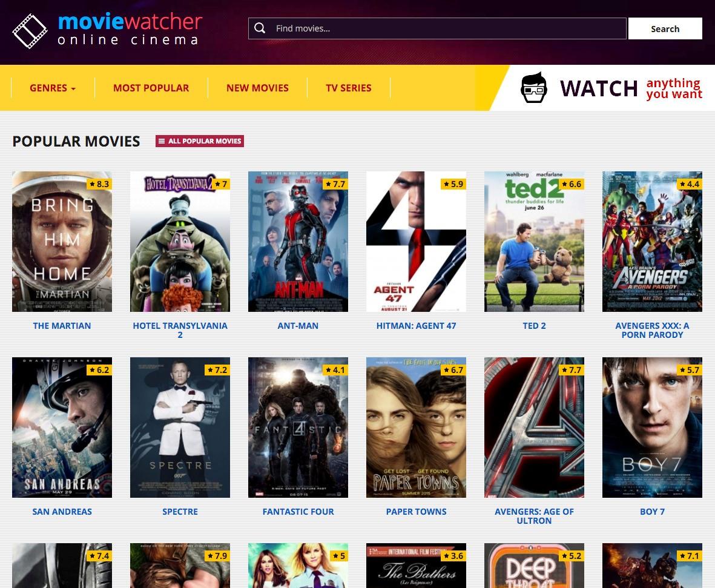Image resolution: width=715 pixels, height=588 pixels.
Task: Open The Martian poster thumbnail
Action: [x=62, y=241]
